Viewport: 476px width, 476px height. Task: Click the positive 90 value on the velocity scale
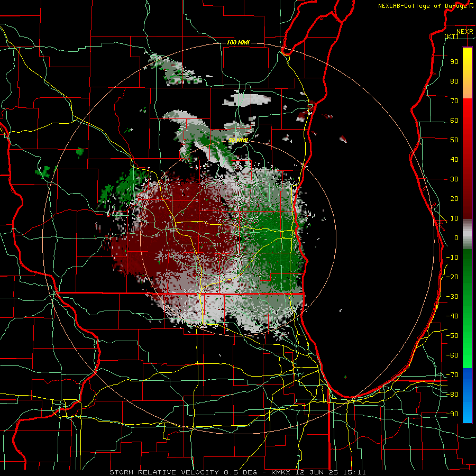click(x=454, y=62)
